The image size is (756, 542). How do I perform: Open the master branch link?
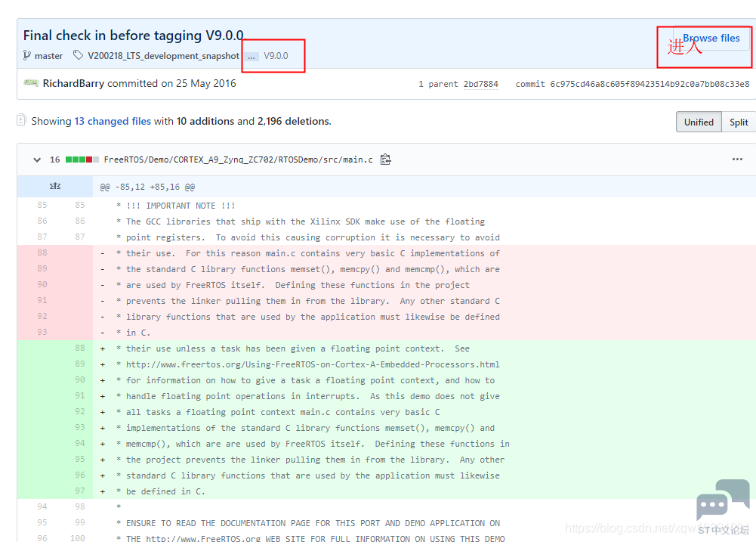[48, 56]
